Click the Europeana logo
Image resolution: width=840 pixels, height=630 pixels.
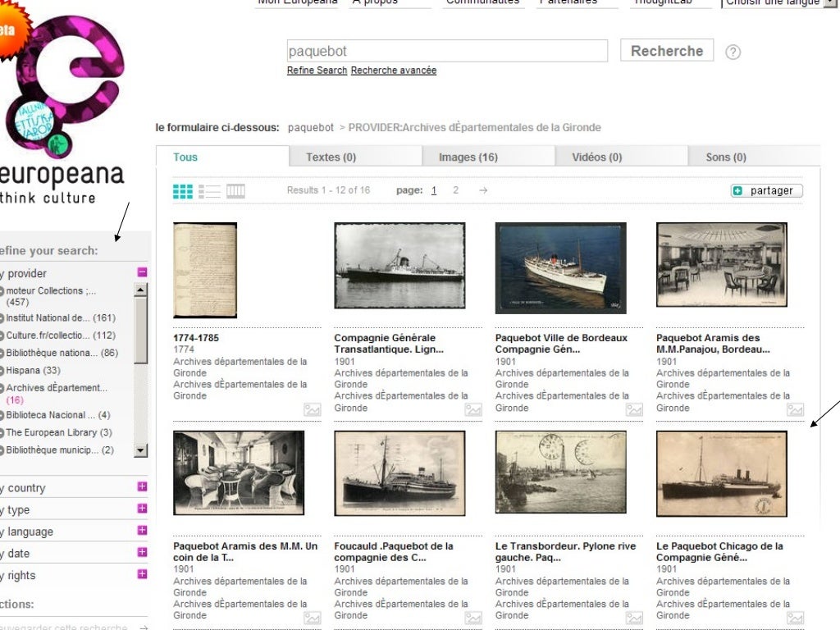(62, 110)
